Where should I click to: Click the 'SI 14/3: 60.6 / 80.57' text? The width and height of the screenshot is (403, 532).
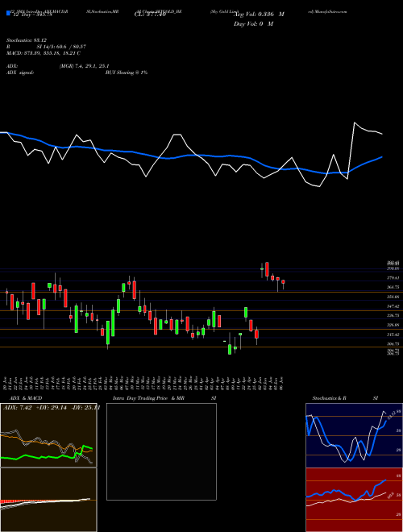61,47
